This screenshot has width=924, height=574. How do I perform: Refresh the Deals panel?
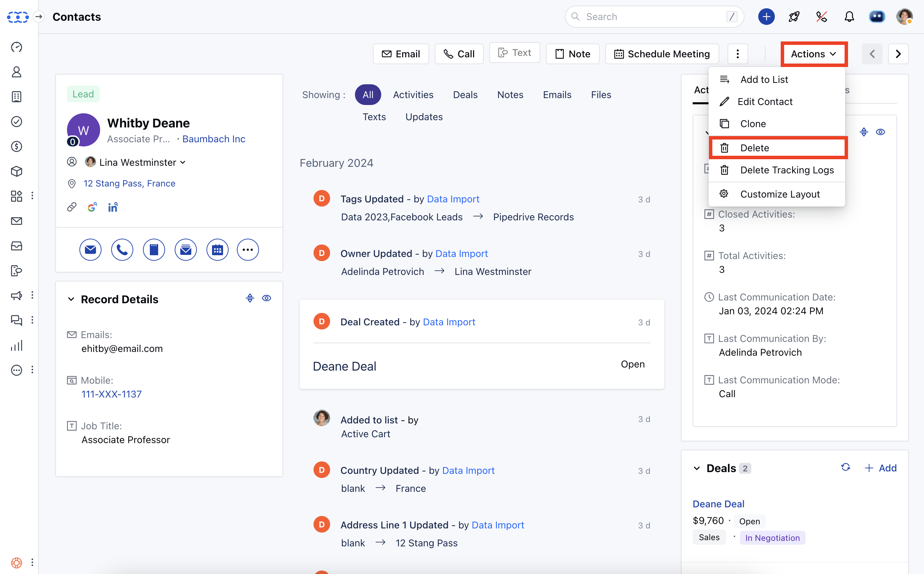point(846,468)
